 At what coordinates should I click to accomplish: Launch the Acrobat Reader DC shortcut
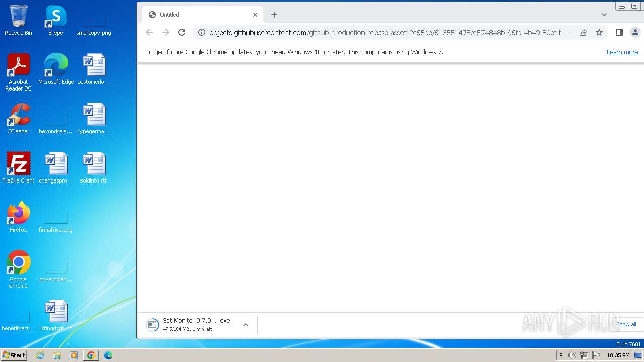[x=18, y=72]
